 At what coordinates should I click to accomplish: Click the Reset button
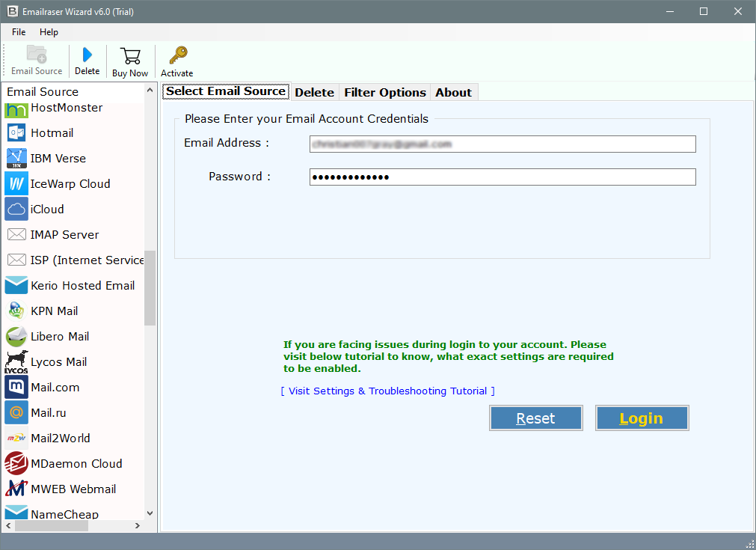pos(535,418)
